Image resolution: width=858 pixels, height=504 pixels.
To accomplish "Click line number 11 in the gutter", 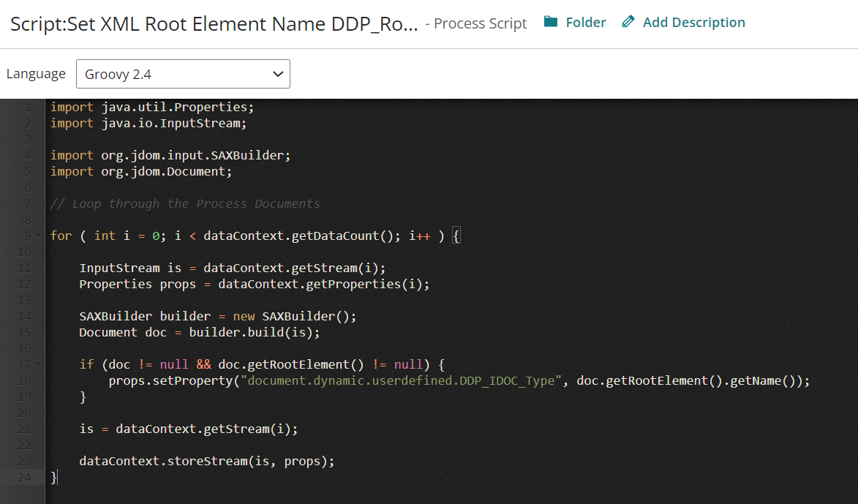I will pos(23,267).
